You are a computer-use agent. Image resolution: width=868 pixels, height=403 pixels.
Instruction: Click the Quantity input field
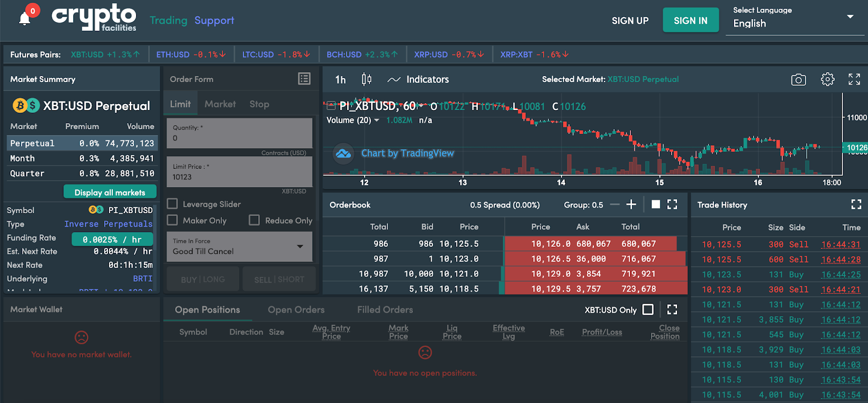click(239, 133)
